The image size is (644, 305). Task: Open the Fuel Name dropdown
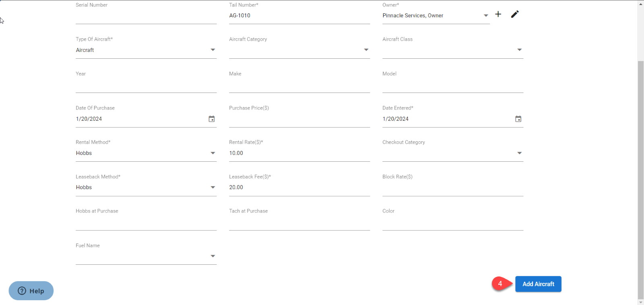pyautogui.click(x=213, y=256)
